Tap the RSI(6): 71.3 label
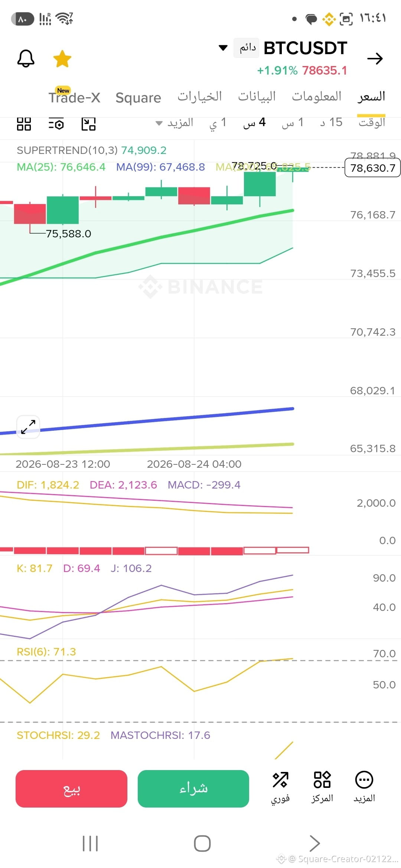 46,652
